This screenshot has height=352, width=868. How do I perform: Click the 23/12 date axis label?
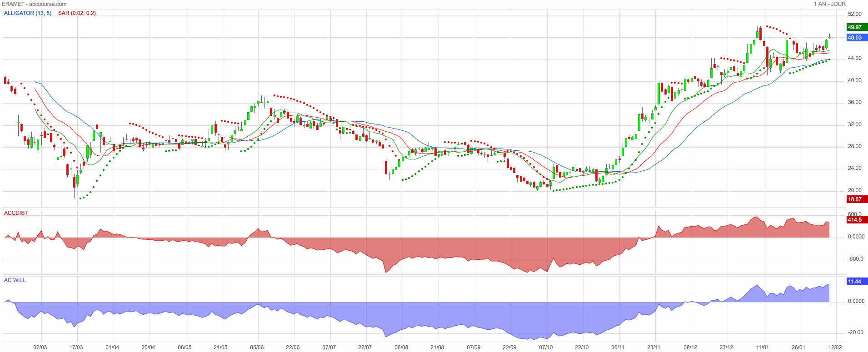point(726,347)
